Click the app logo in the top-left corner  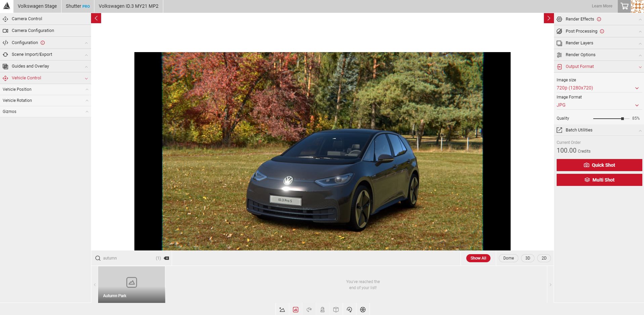click(6, 6)
